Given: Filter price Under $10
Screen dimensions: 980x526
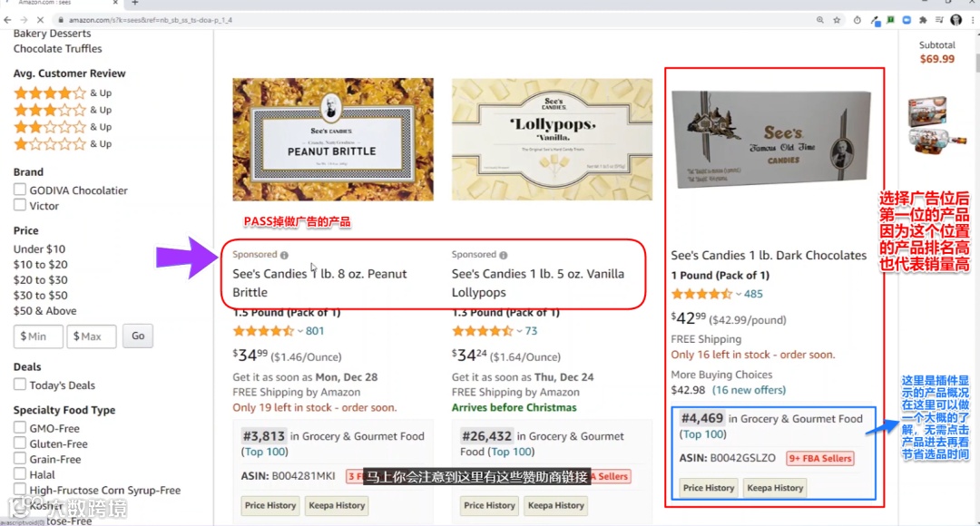Looking at the screenshot, I should [x=39, y=249].
